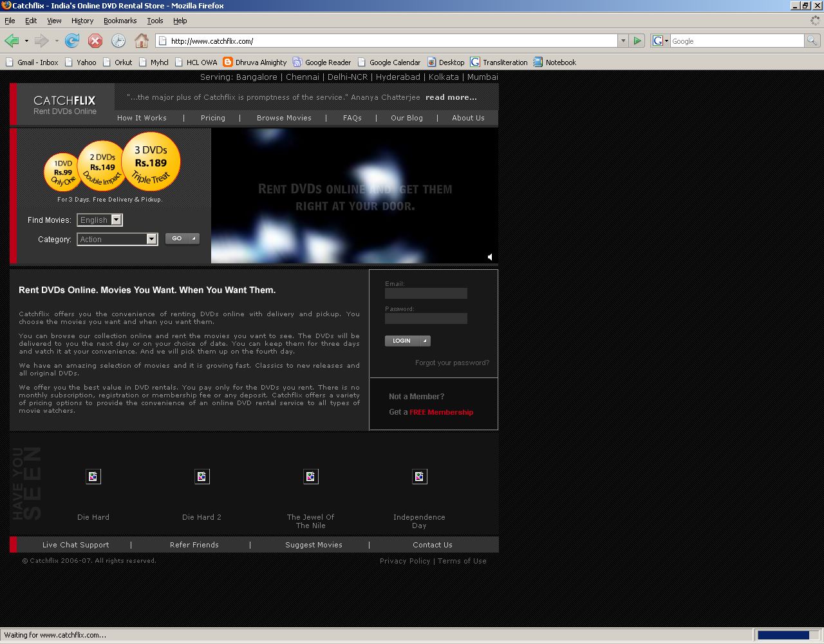This screenshot has height=644, width=824.
Task: Reload the page with the Reload icon
Action: click(72, 41)
